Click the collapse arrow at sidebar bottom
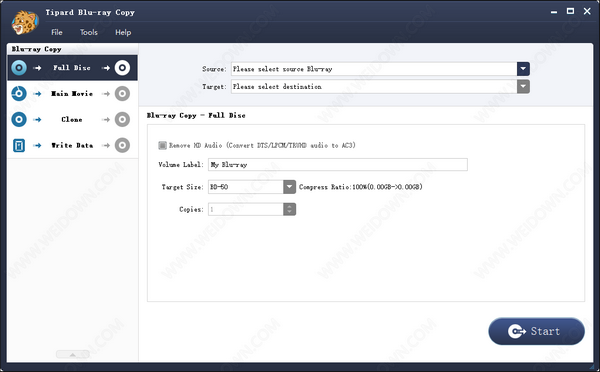 click(73, 354)
